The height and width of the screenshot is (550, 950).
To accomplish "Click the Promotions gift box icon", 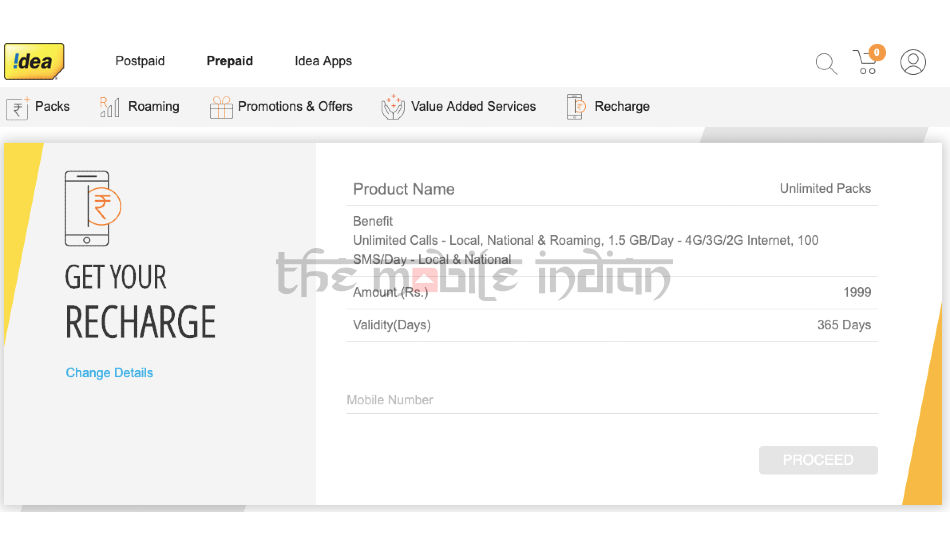I will click(x=221, y=107).
